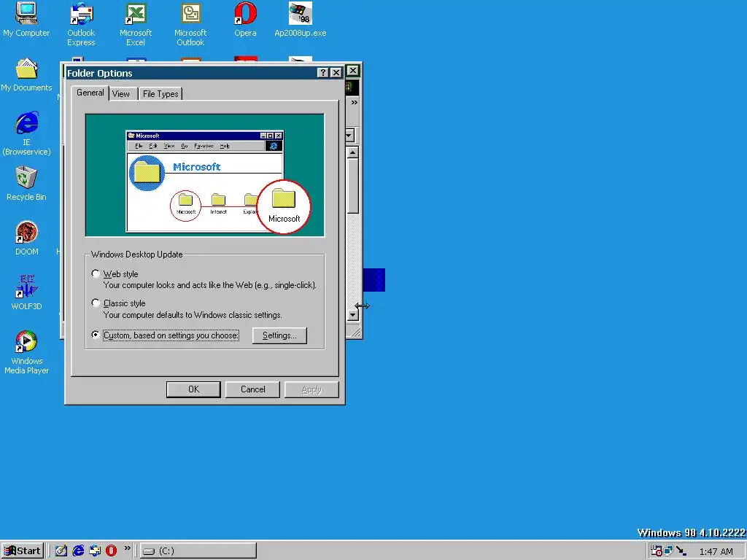Launch Opera from the quick launch bar

(111, 551)
